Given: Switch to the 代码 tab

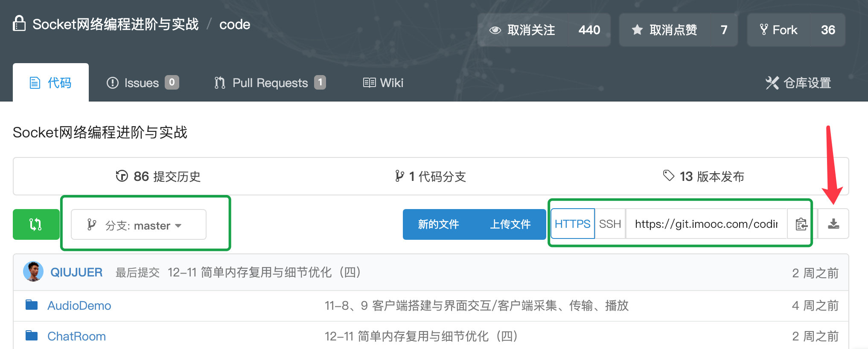Looking at the screenshot, I should 51,82.
